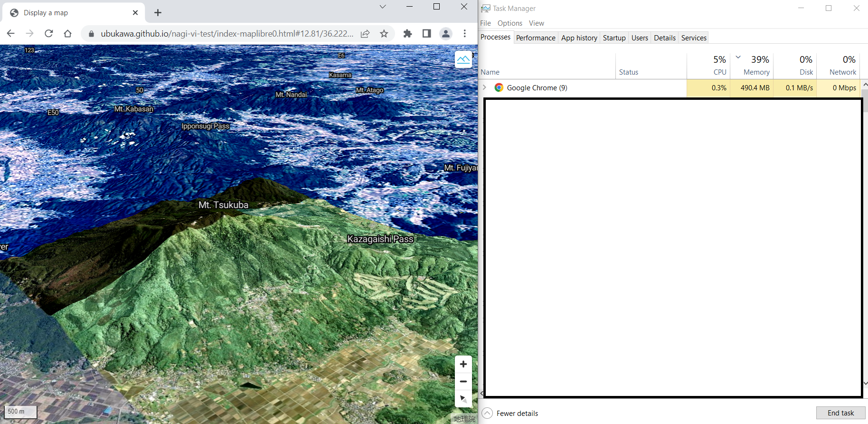Screen dimensions: 868x424
Task: Open Task Manager Options menu
Action: click(x=510, y=23)
